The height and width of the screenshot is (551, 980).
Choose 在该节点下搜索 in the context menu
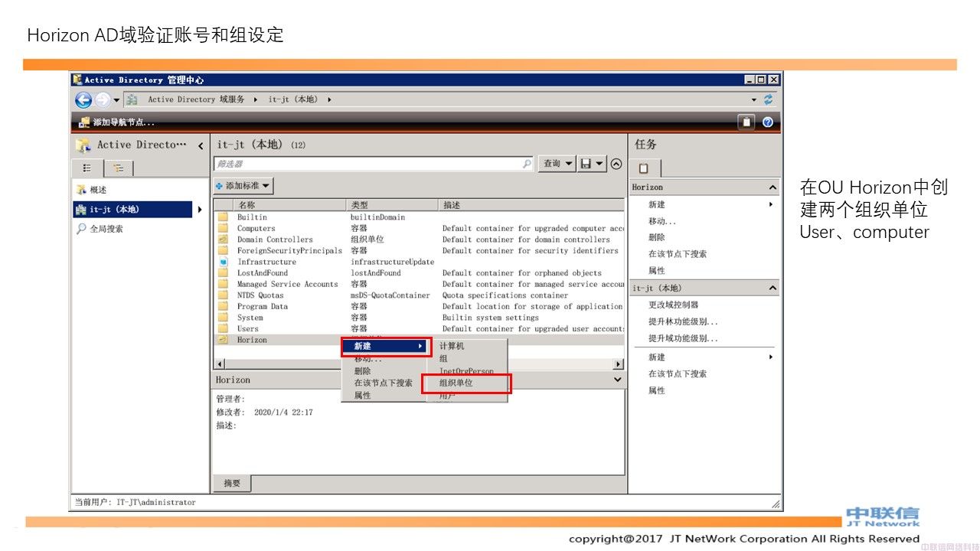click(385, 383)
